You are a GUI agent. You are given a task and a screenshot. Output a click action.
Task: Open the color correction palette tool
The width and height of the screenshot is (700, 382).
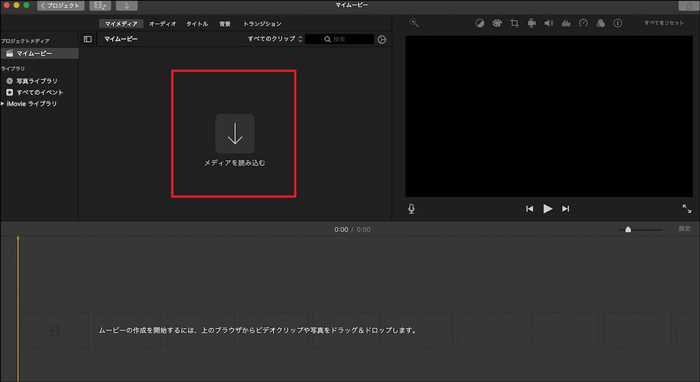pyautogui.click(x=497, y=23)
